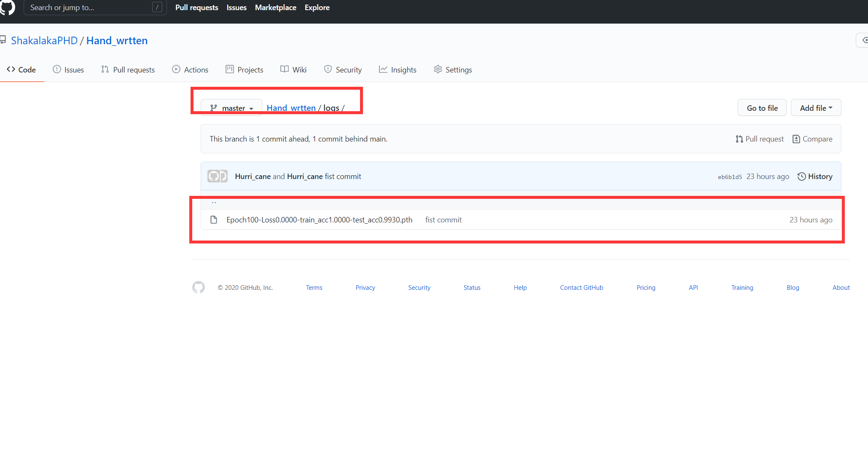Switch to the Insights tab

[x=398, y=70]
